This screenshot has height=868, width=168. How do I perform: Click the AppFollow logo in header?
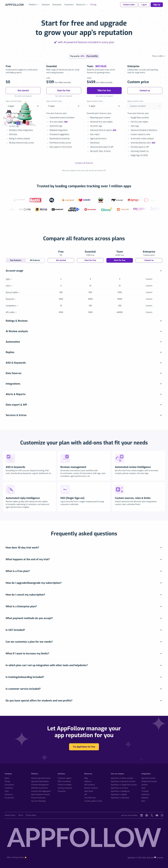click(x=14, y=5)
